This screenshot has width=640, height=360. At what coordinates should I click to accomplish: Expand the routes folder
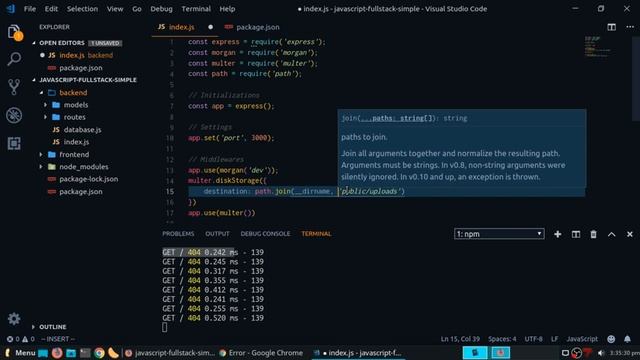[74, 117]
